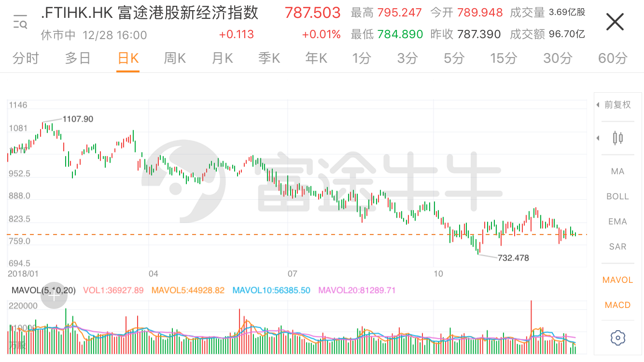
Task: Toggle the MAVOL sub-indicator
Action: (x=617, y=280)
